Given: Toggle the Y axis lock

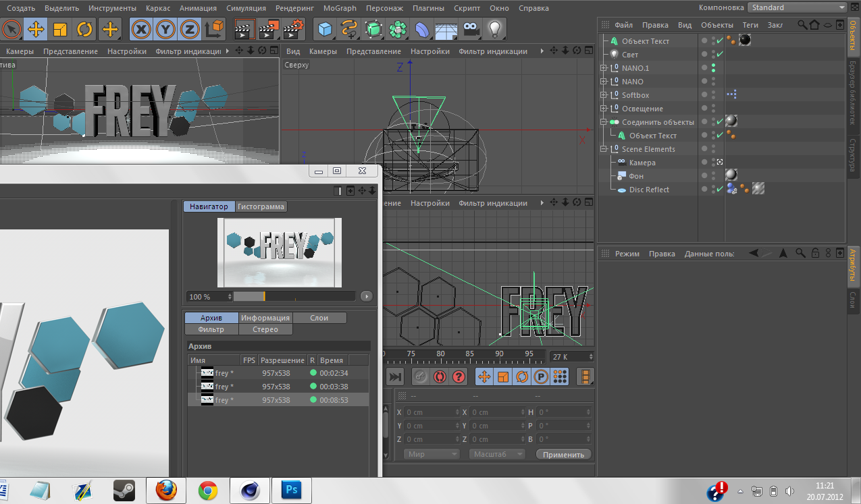Looking at the screenshot, I should 165,30.
